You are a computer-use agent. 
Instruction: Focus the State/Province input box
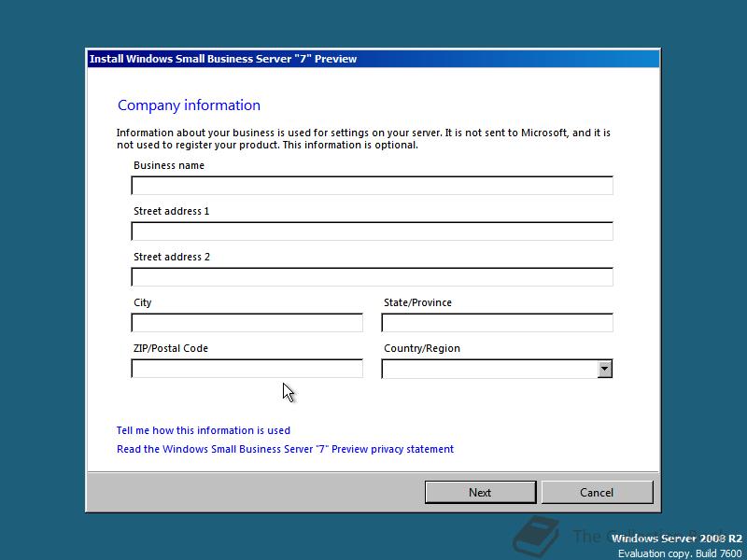click(x=498, y=322)
